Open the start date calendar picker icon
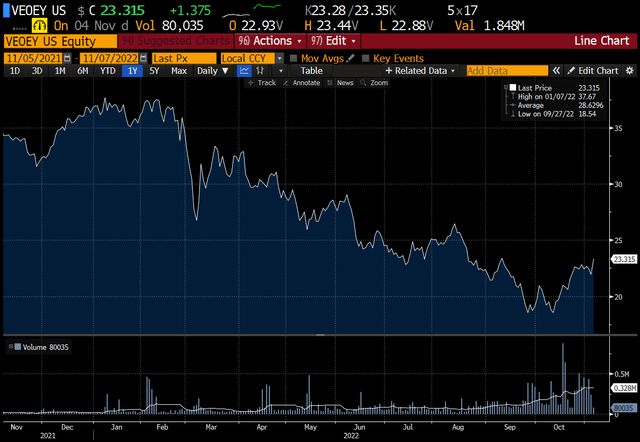The width and height of the screenshot is (640, 442). coord(67,58)
